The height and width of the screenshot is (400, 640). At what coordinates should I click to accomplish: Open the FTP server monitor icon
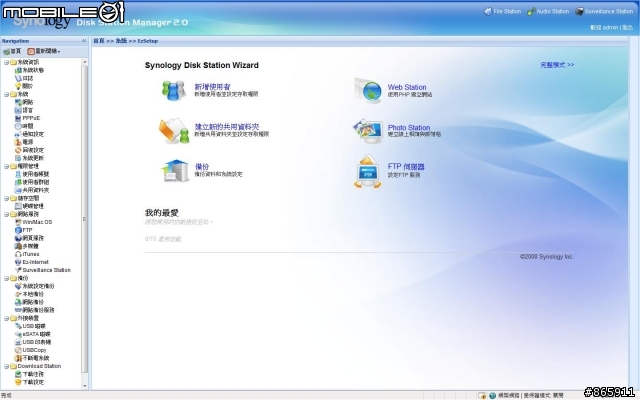pyautogui.click(x=367, y=171)
